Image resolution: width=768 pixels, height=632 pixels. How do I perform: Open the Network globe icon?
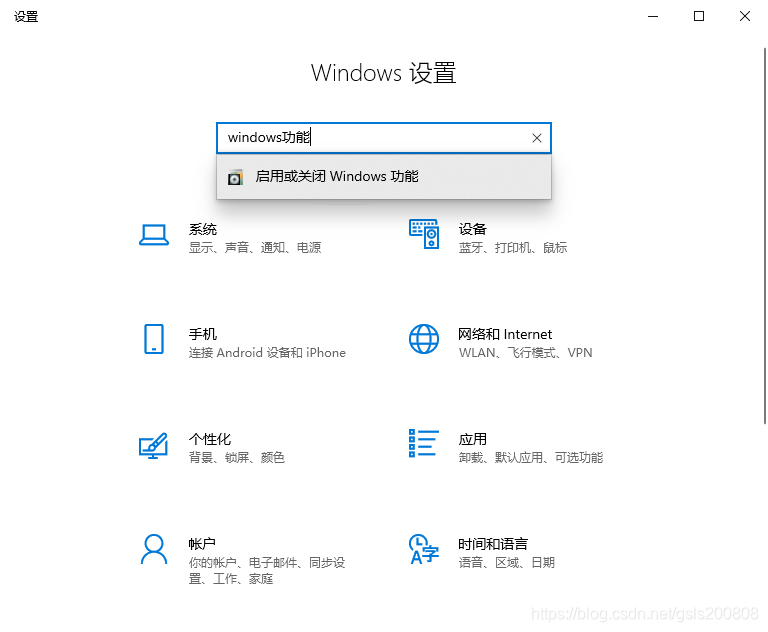[424, 339]
